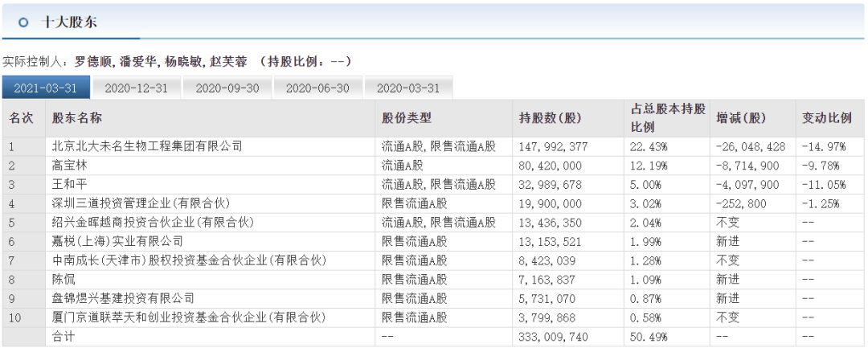Select 嘉税(上海)实业有限公司 row

(117, 241)
